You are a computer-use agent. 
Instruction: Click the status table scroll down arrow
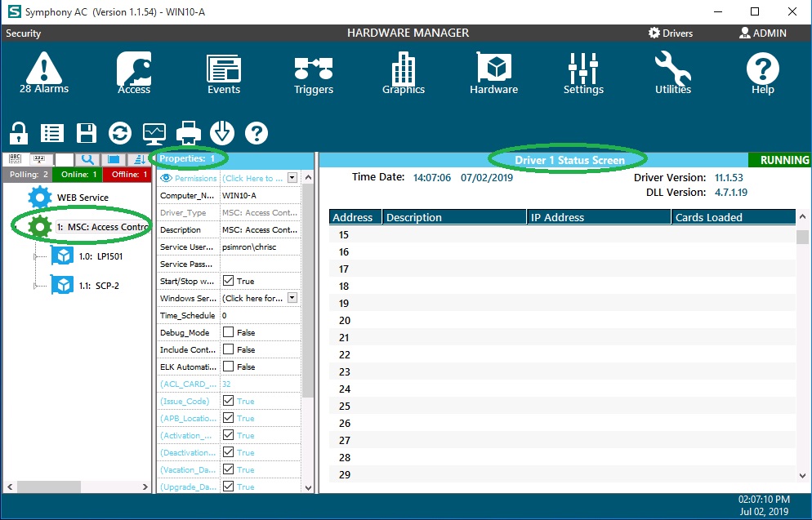(x=802, y=476)
